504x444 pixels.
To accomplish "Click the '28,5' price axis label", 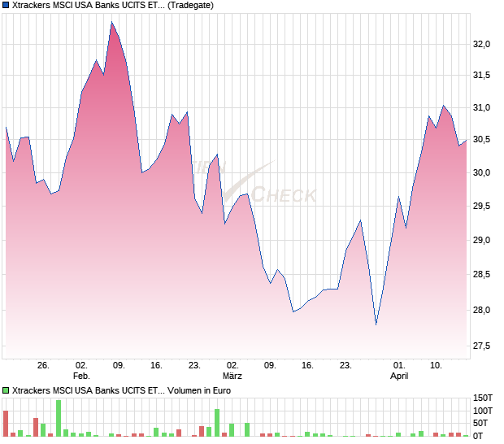I will (481, 274).
